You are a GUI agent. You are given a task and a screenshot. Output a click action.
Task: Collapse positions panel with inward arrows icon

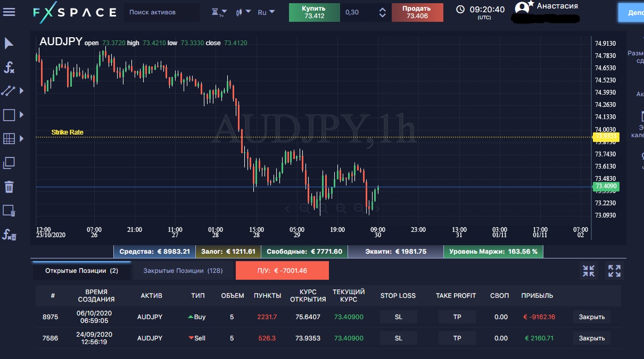click(589, 271)
